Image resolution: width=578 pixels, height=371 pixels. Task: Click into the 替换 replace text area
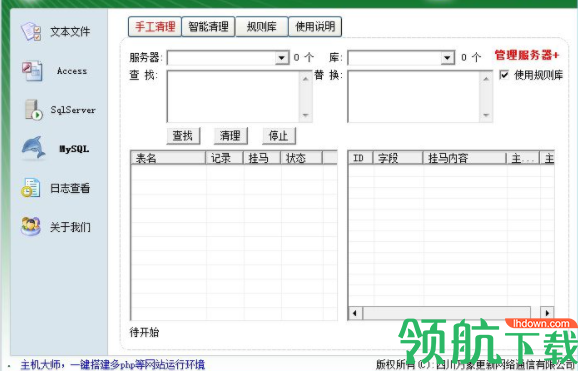414,96
